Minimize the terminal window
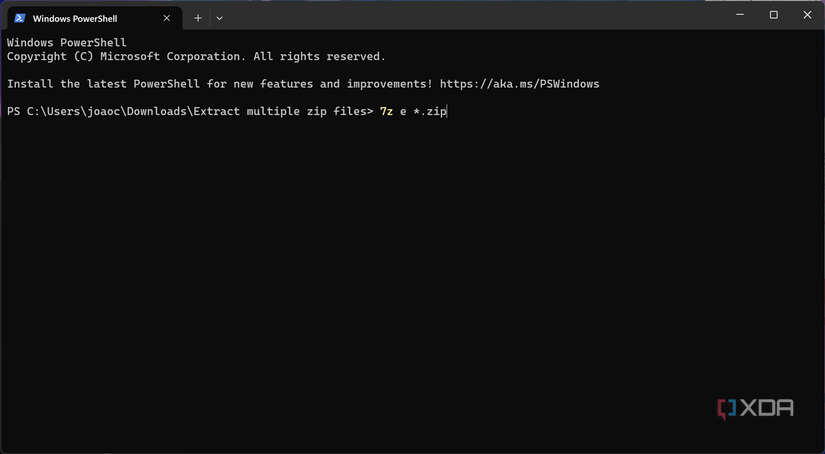The height and width of the screenshot is (454, 825). click(x=739, y=15)
